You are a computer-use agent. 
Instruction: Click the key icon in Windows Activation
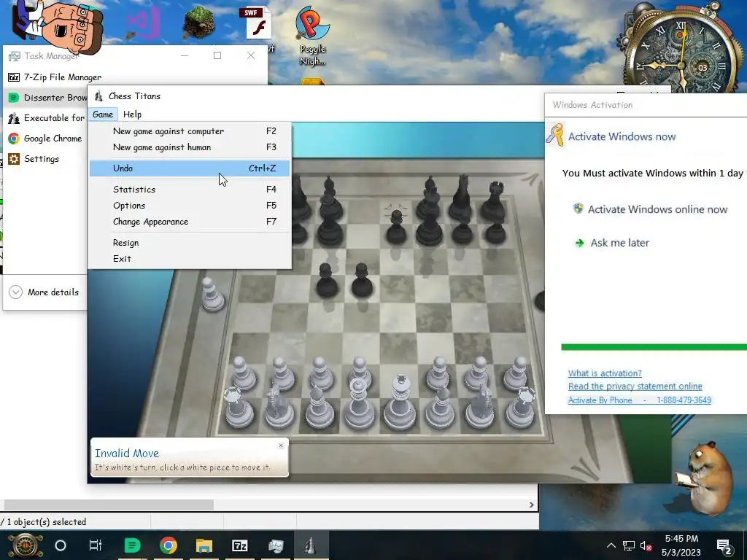tap(555, 134)
